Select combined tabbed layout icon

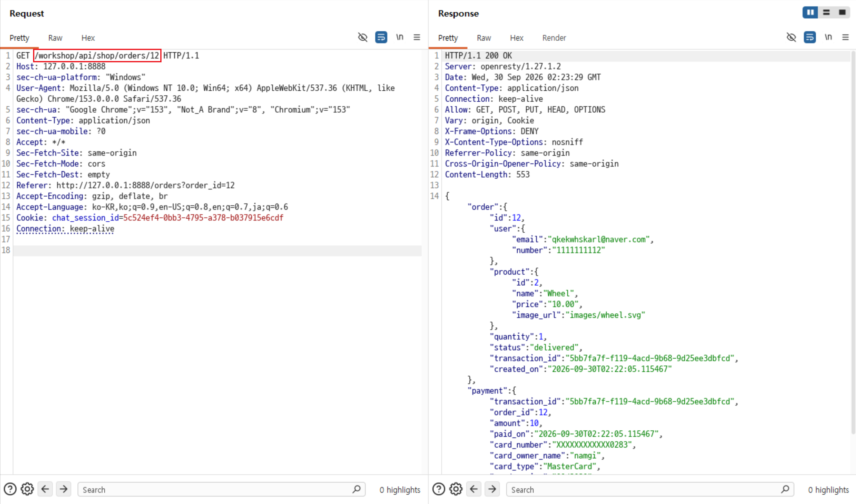842,12
